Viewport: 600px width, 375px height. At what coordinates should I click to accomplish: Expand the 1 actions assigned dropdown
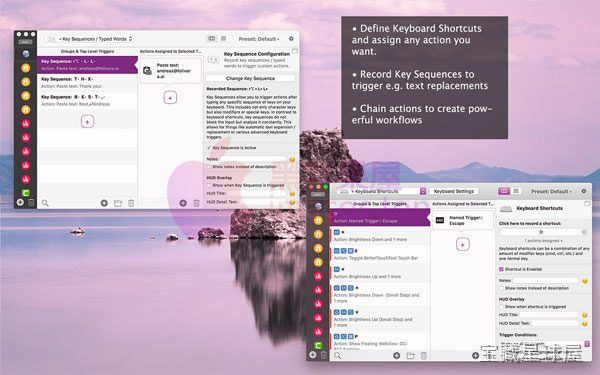click(x=543, y=241)
